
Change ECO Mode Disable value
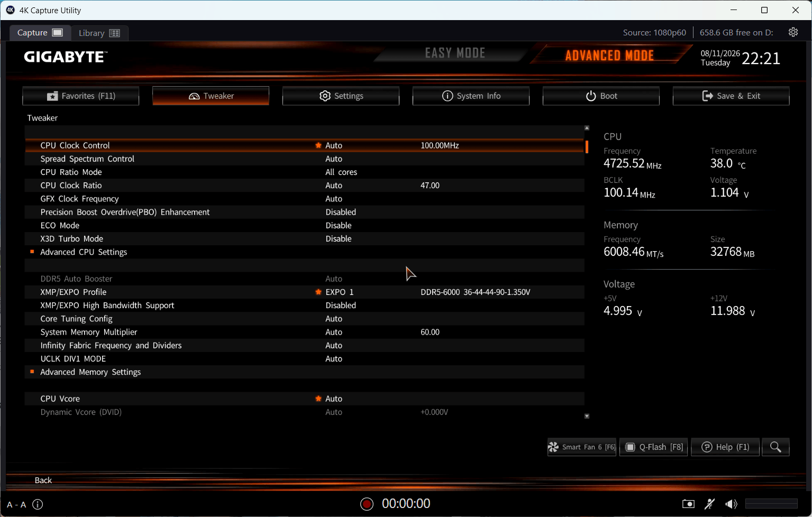click(339, 225)
